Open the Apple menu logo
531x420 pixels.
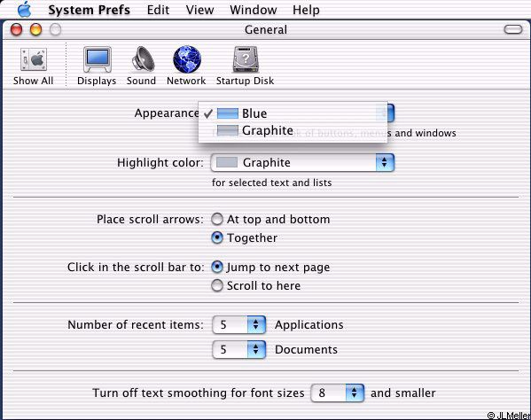25,9
